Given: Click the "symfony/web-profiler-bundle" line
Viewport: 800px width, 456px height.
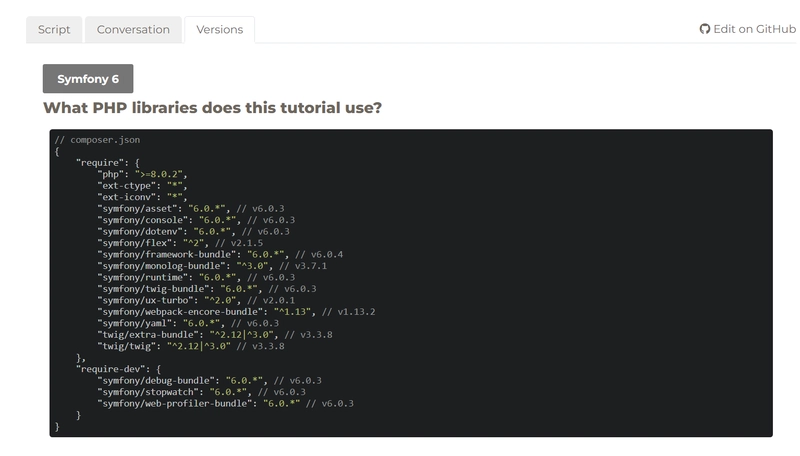Looking at the screenshot, I should pos(226,403).
